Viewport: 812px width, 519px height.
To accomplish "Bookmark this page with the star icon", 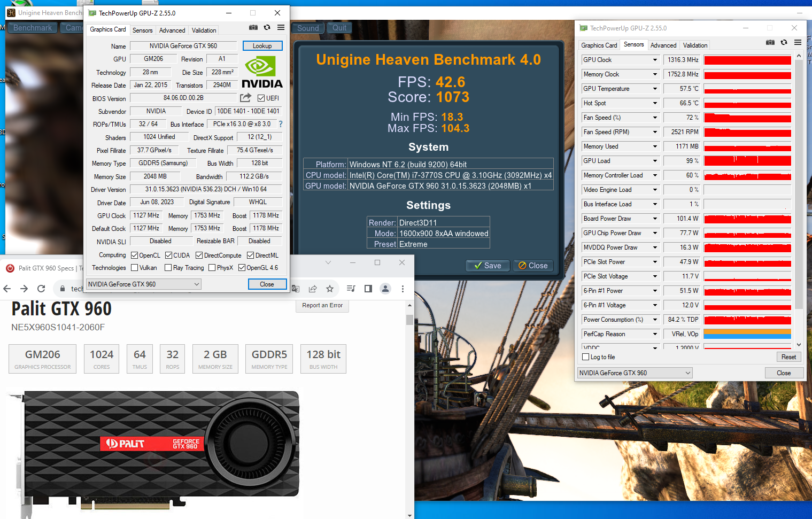I will coord(330,289).
